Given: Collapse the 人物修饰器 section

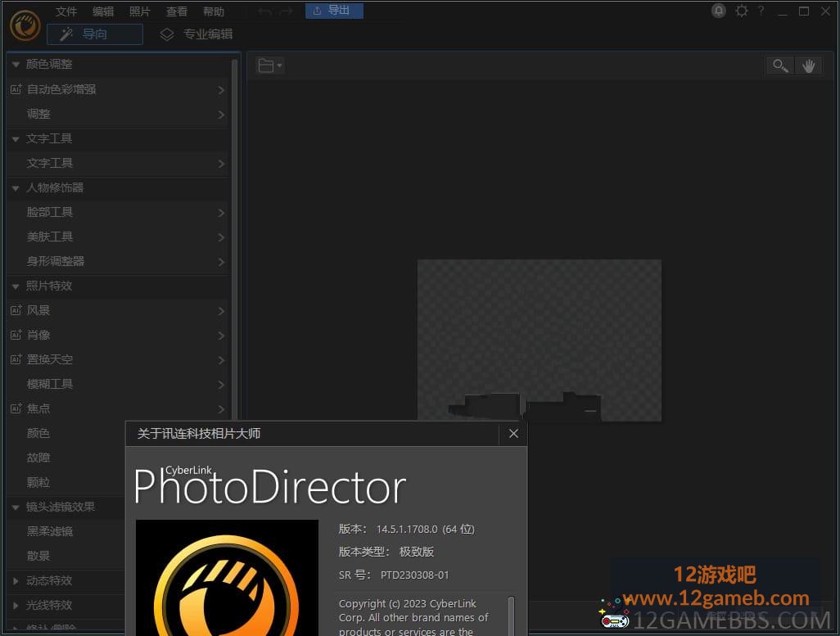Looking at the screenshot, I should pyautogui.click(x=16, y=188).
